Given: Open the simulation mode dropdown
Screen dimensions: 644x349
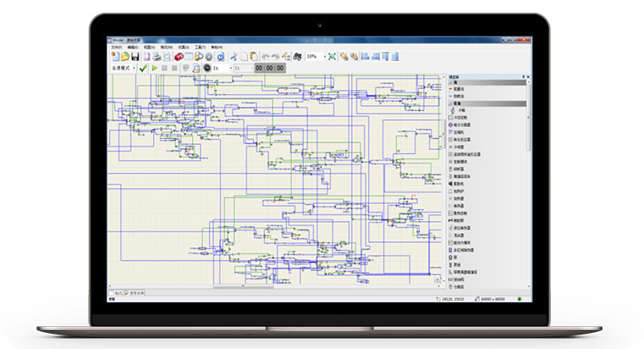Looking at the screenshot, I should (x=133, y=67).
